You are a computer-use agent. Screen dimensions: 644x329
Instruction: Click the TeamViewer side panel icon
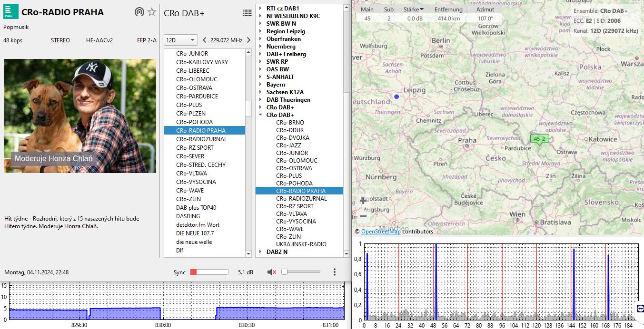(x=640, y=309)
